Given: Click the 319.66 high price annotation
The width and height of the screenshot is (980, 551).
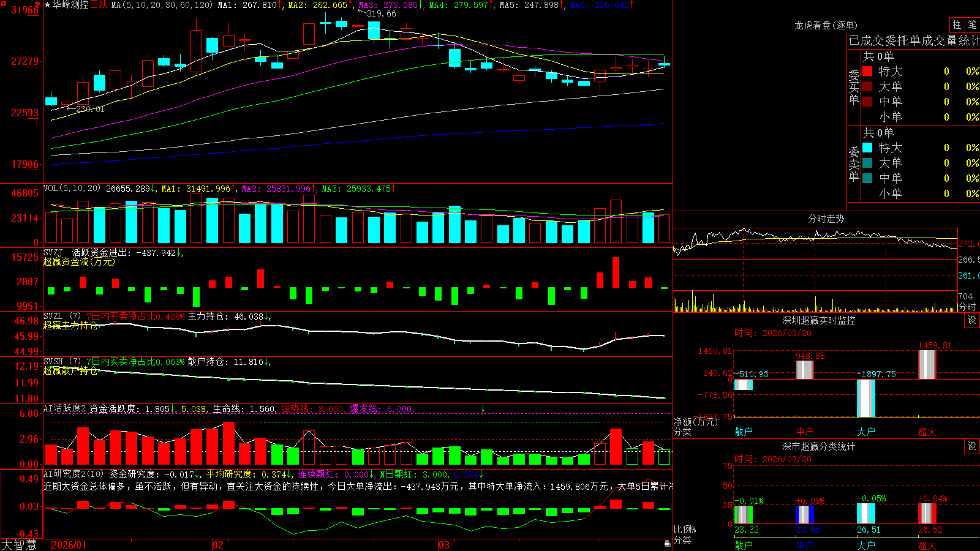Looking at the screenshot, I should tap(382, 13).
